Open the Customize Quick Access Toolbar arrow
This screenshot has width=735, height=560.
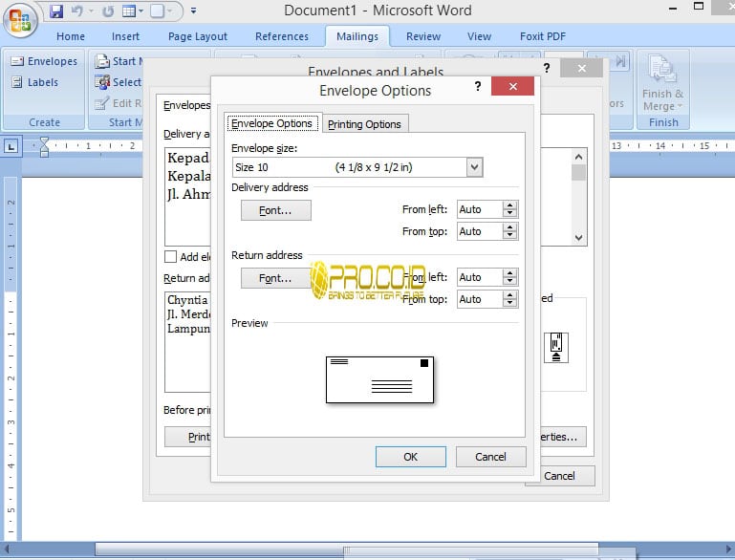coord(194,11)
